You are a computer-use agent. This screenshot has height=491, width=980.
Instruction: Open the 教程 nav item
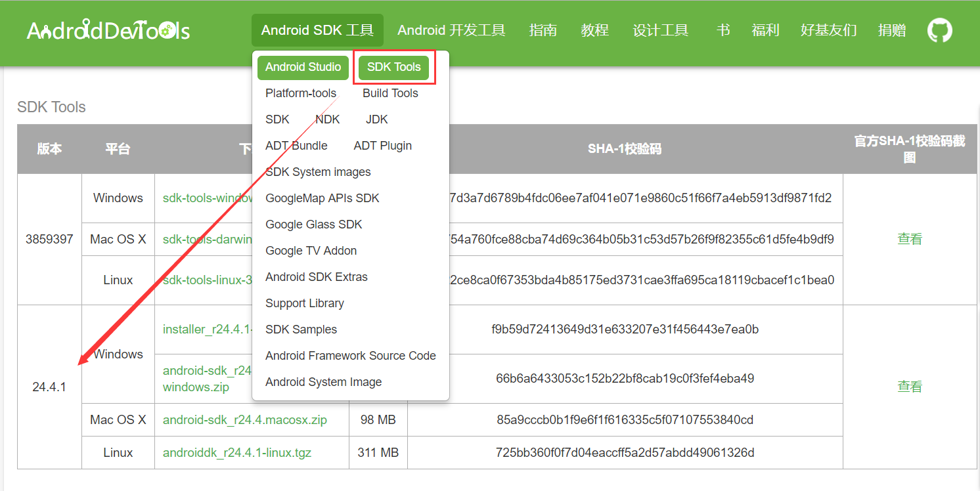click(x=594, y=30)
